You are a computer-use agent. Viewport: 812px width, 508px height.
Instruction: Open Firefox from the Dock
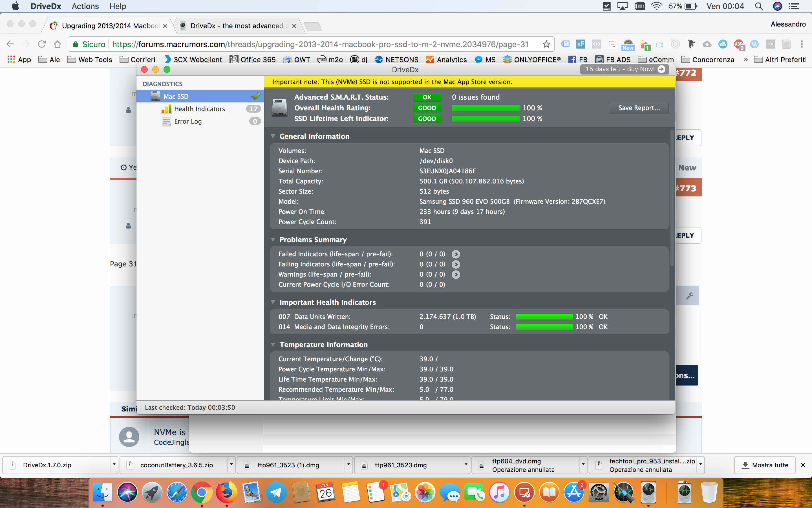tap(226, 492)
